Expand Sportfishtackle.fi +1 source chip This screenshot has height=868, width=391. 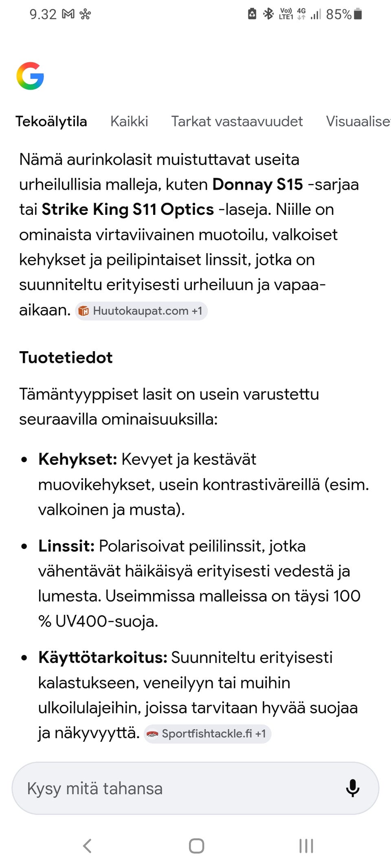[208, 734]
